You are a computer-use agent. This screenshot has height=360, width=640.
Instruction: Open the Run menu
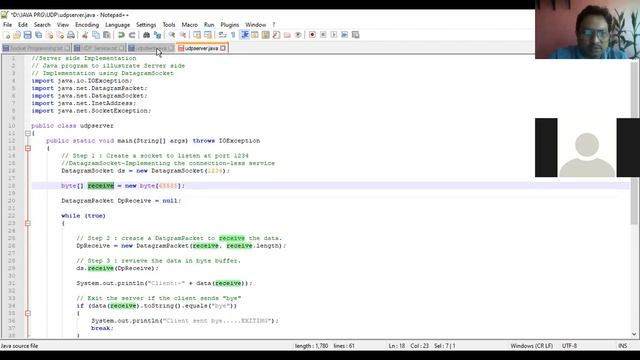click(209, 25)
